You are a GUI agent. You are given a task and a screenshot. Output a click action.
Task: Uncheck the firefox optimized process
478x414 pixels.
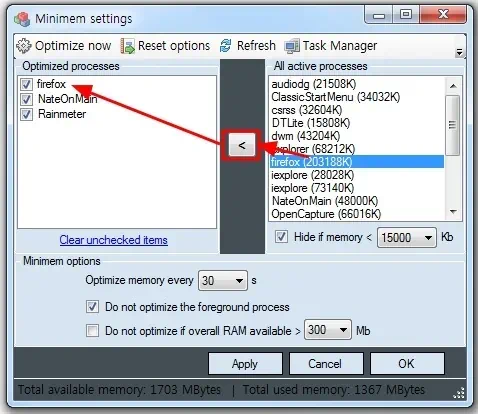26,84
